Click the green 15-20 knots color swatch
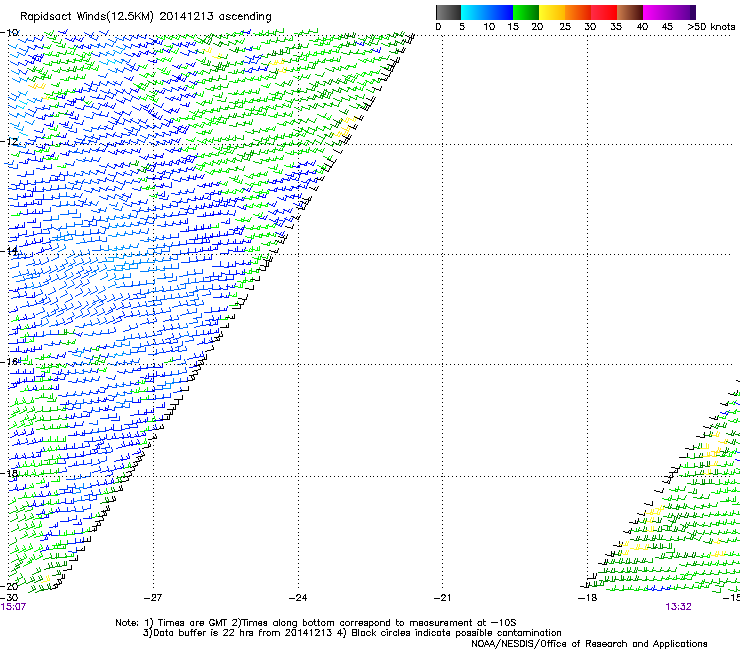 pyautogui.click(x=526, y=12)
